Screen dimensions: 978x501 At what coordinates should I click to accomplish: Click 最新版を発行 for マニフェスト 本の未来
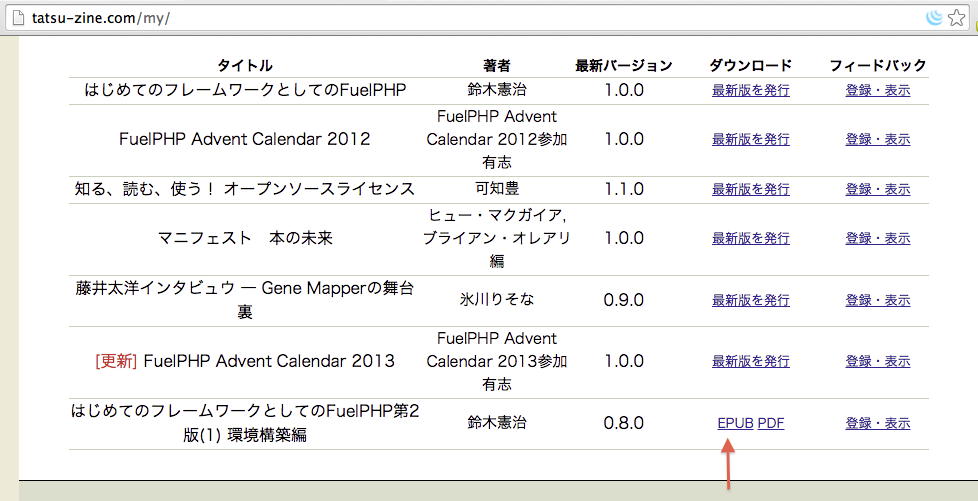click(x=751, y=238)
